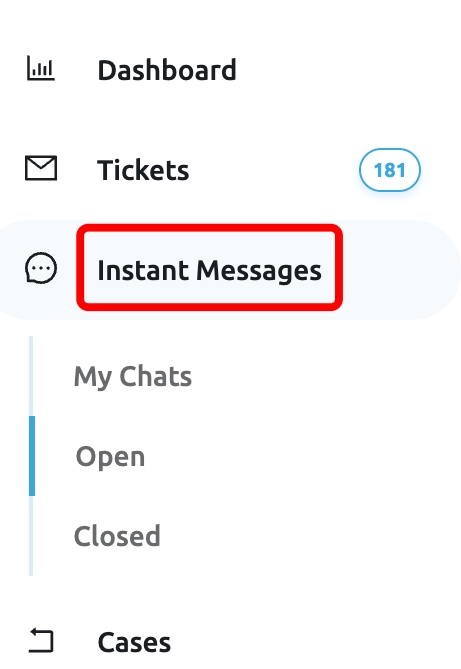Collapse the Instant Messages submenu row

(230, 270)
